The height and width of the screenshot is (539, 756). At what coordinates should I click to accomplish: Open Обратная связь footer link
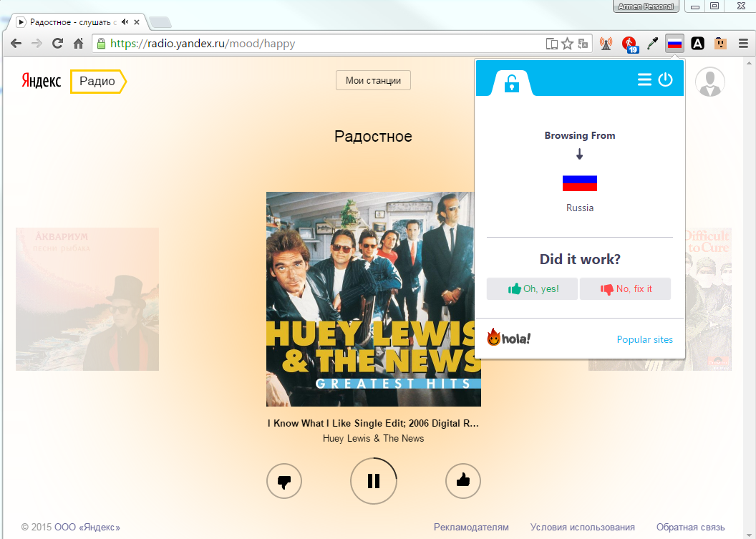[690, 527]
